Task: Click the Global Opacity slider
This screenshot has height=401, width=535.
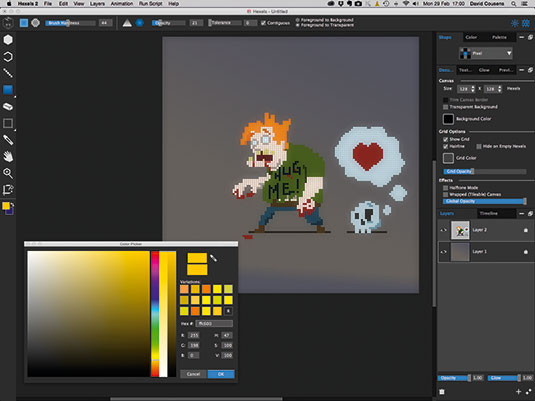Action: 485,201
